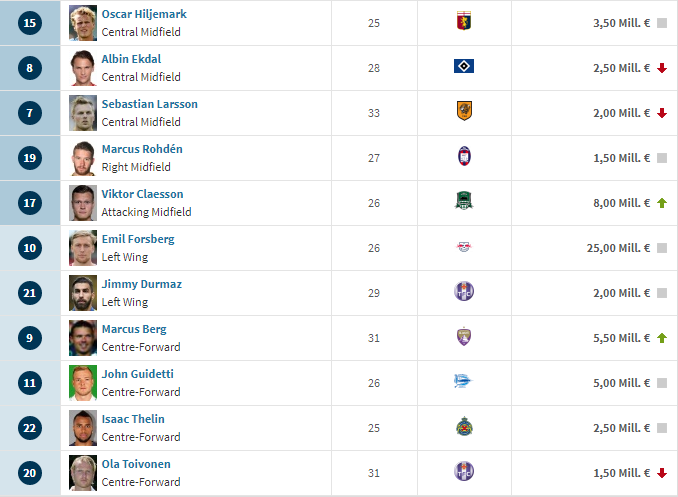Click Albin Ekdal's Hamburger SV club logo

click(464, 66)
